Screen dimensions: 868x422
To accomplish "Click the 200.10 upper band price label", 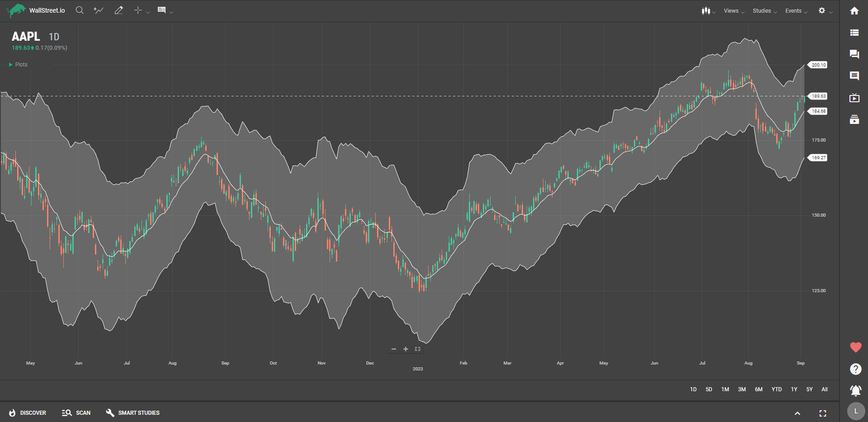I will pyautogui.click(x=818, y=65).
